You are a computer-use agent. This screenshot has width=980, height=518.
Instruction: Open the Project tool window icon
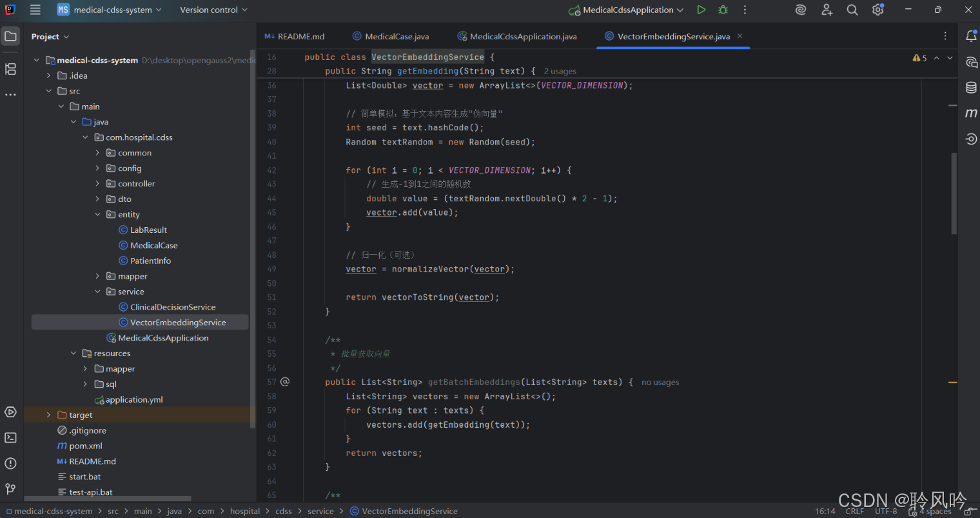pyautogui.click(x=10, y=36)
